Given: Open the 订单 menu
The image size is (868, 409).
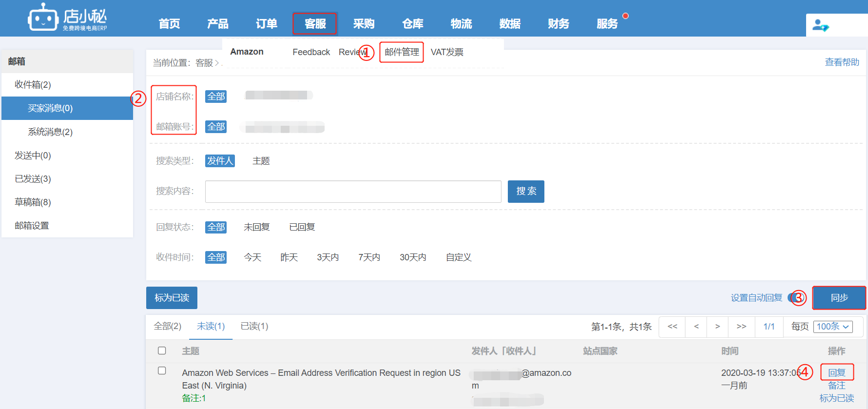Looking at the screenshot, I should 266,23.
